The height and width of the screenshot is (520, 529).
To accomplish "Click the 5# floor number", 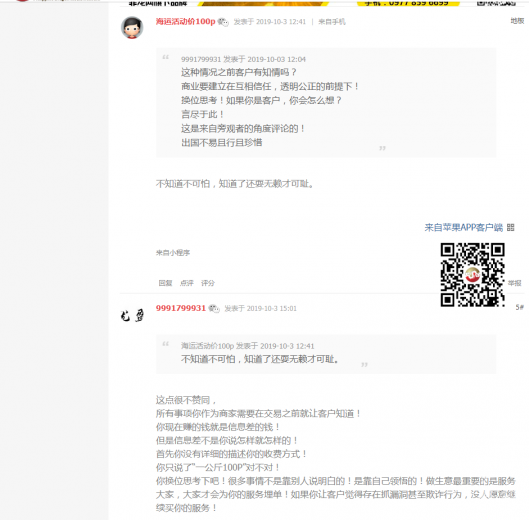I will pos(519,307).
